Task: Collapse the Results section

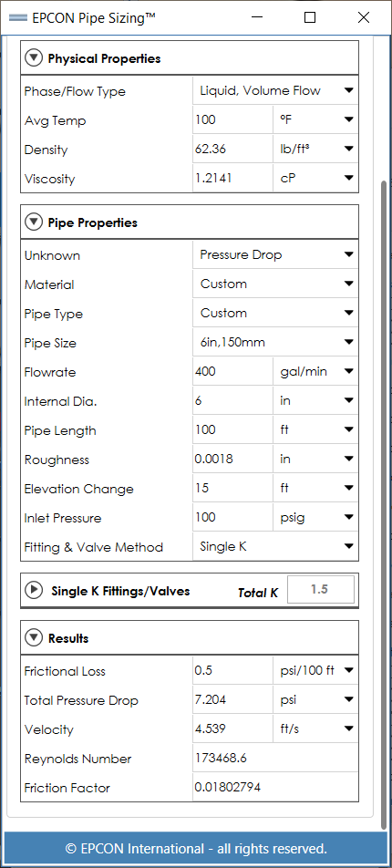Action: point(34,637)
